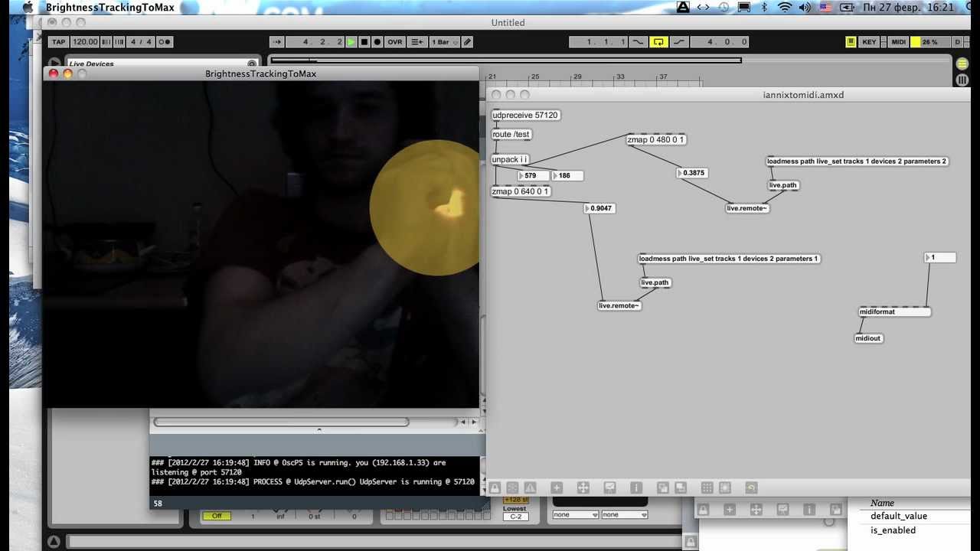
Task: Click the float box showing 0.9047
Action: (599, 208)
